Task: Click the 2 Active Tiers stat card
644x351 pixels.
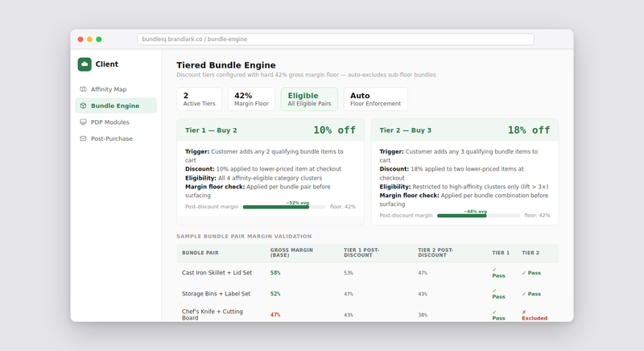Action: (x=199, y=99)
